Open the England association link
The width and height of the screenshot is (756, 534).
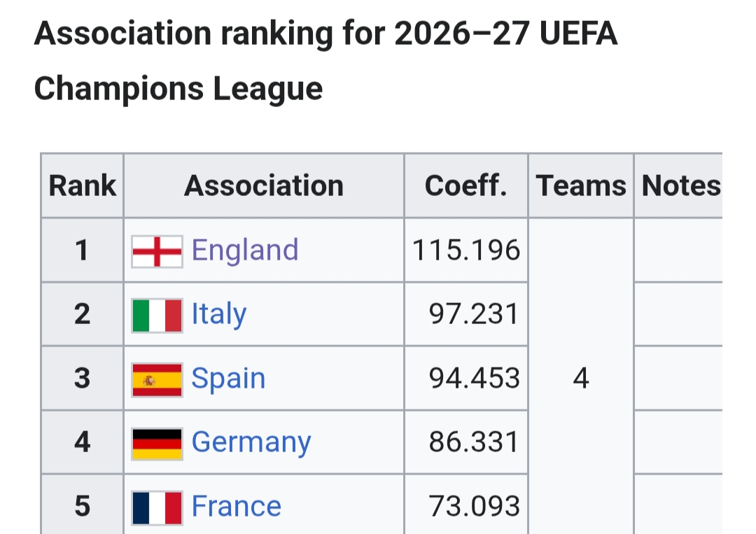245,251
